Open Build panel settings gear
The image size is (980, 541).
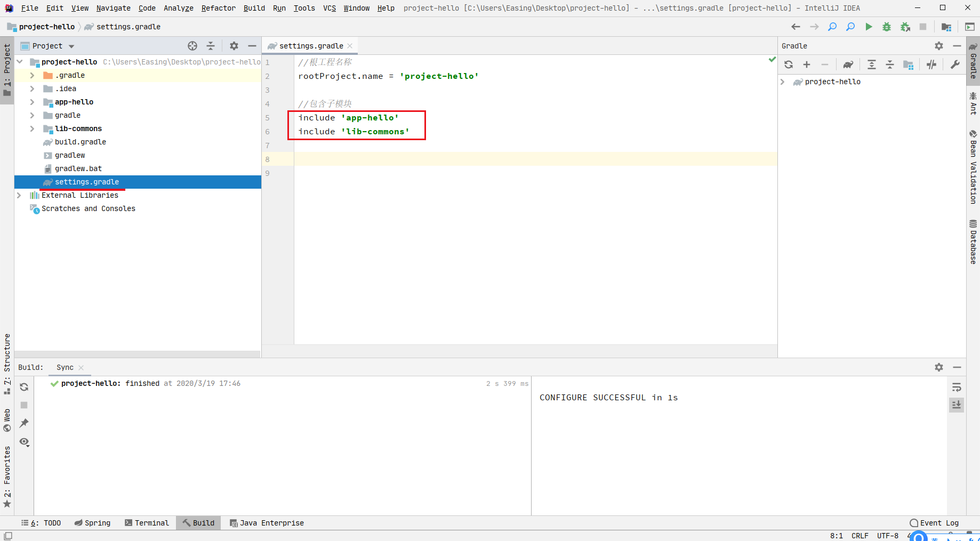coord(939,367)
